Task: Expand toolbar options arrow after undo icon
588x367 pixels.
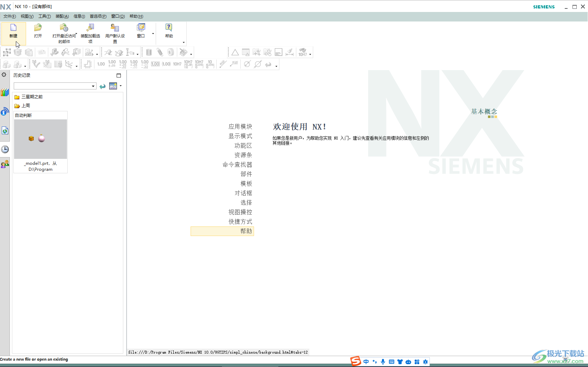Action: (x=276, y=66)
